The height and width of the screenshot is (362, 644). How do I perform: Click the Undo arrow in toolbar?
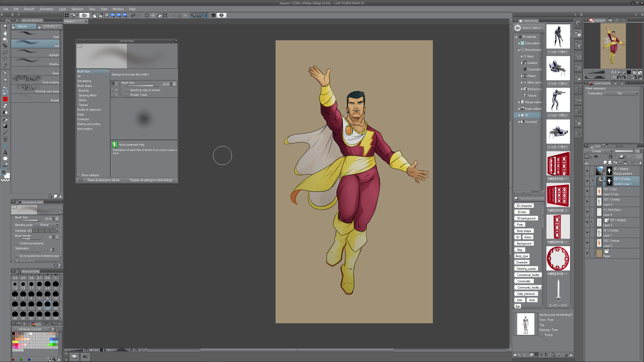click(133, 15)
